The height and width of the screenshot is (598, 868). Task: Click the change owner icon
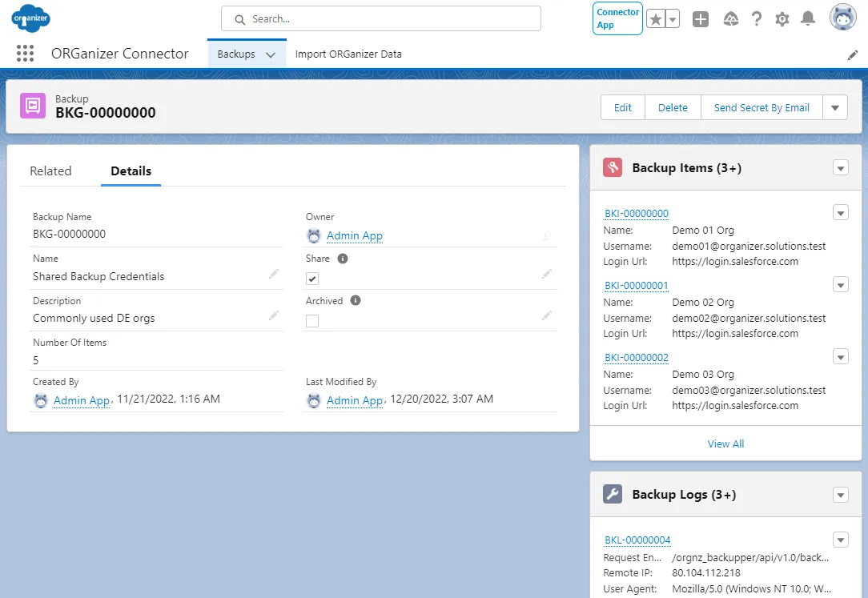546,235
